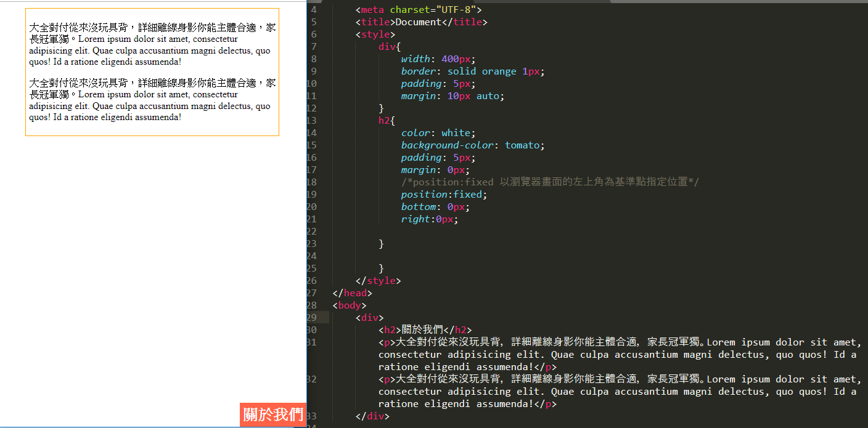Click the h2 selector in the style block
868x428 pixels.
384,121
